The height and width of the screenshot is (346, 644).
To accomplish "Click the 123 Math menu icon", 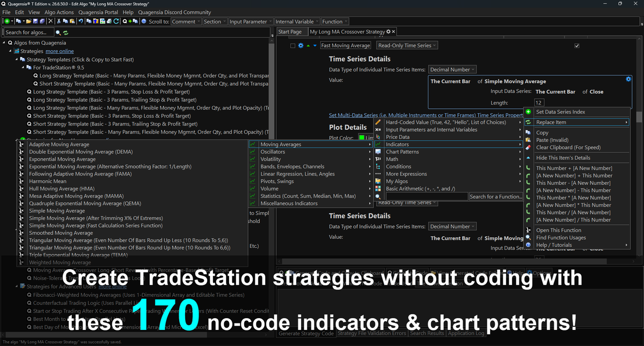I will coord(378,159).
